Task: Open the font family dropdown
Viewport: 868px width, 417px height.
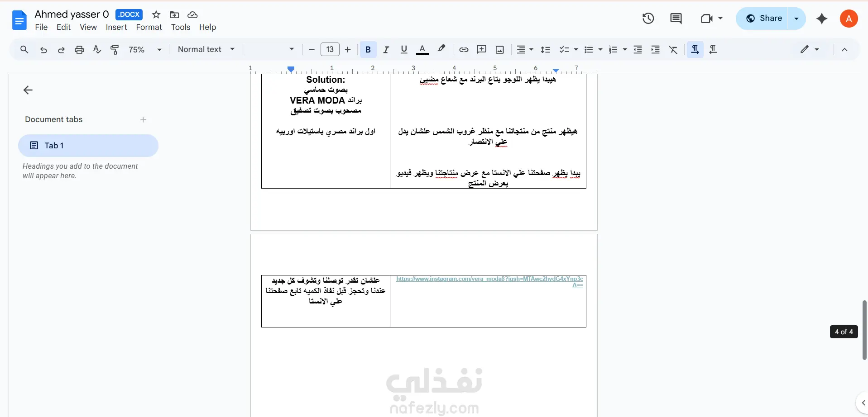Action: [x=272, y=50]
